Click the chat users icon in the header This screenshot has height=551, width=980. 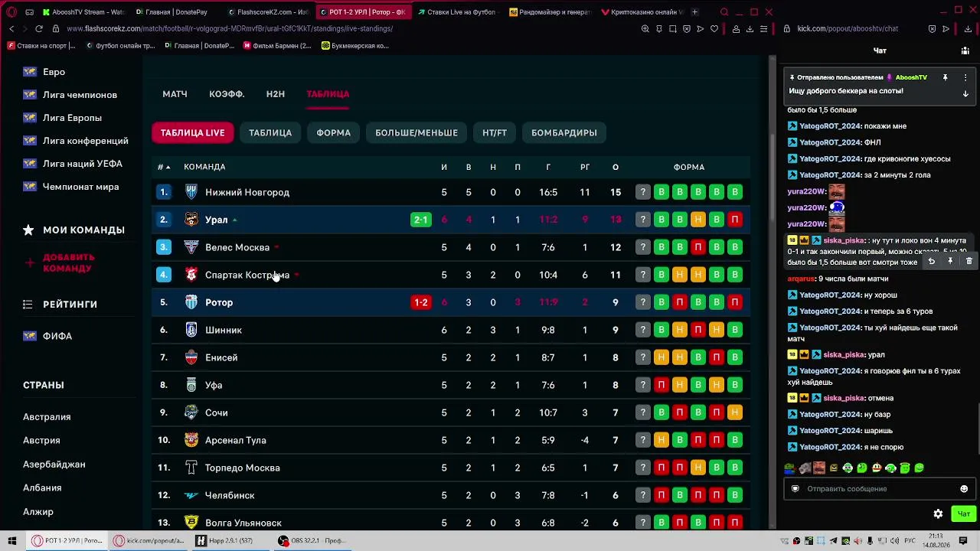[965, 51]
